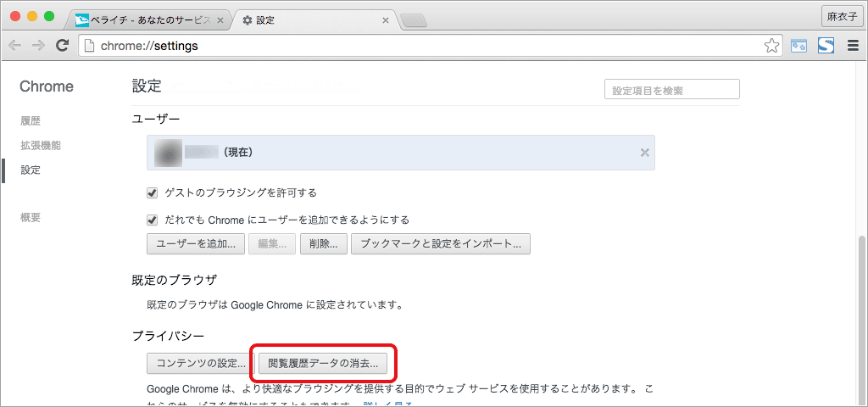The width and height of the screenshot is (868, 407).
Task: Click the browser window extension icon left of S
Action: [x=798, y=46]
